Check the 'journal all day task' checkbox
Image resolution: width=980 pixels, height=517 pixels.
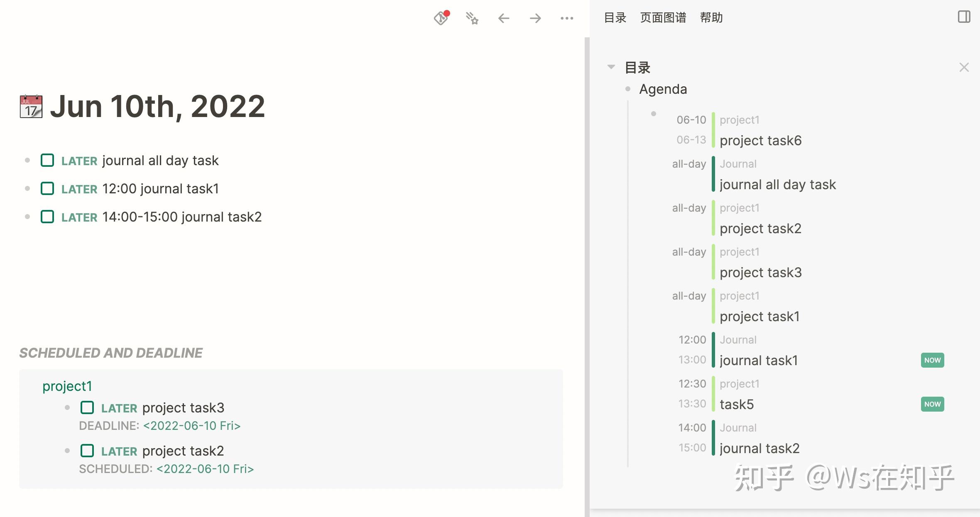point(47,160)
